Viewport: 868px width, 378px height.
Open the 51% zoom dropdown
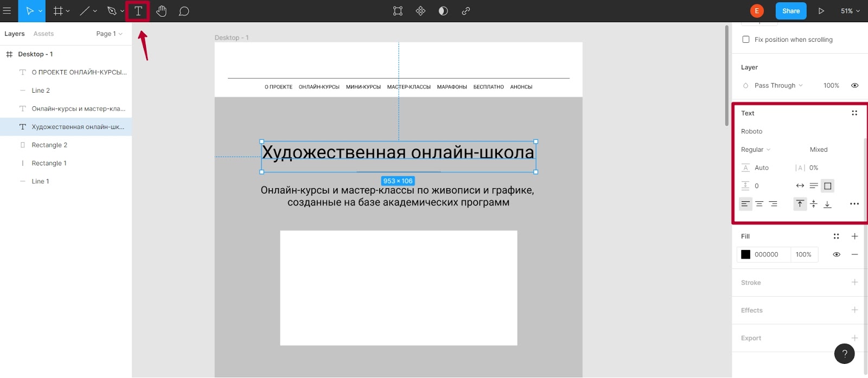[850, 11]
